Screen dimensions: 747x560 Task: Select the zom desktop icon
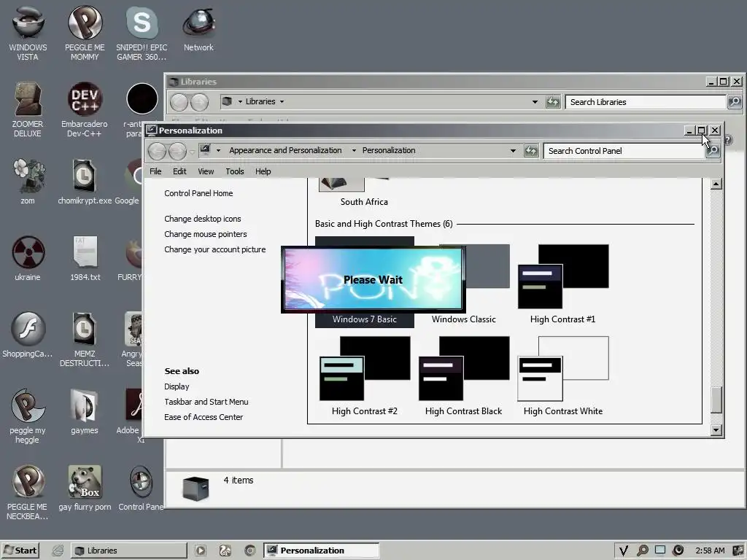28,182
